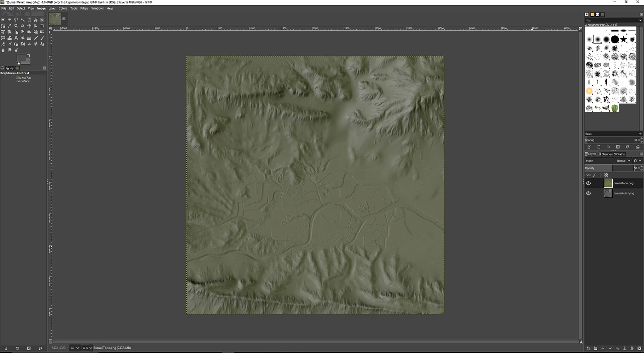
Task: Toggle the lock pixels option
Action: (x=594, y=175)
